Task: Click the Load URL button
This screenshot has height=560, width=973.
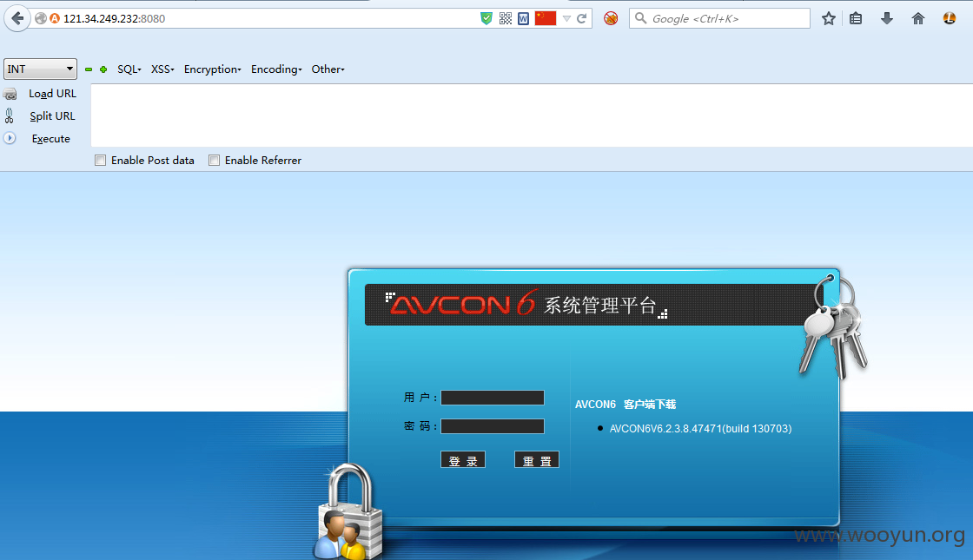Action: click(53, 94)
